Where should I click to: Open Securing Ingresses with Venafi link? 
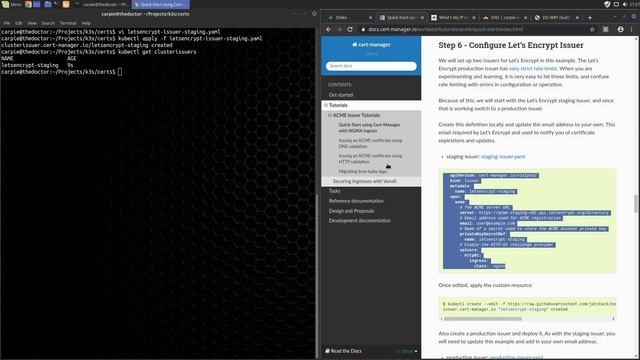[x=364, y=181]
